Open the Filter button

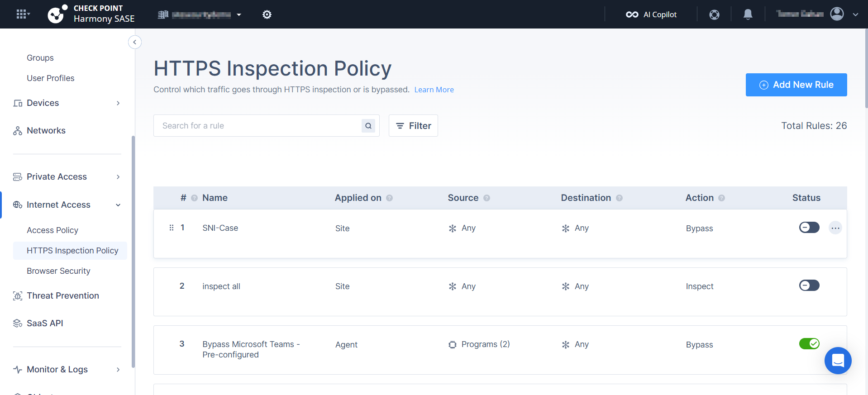coord(413,126)
